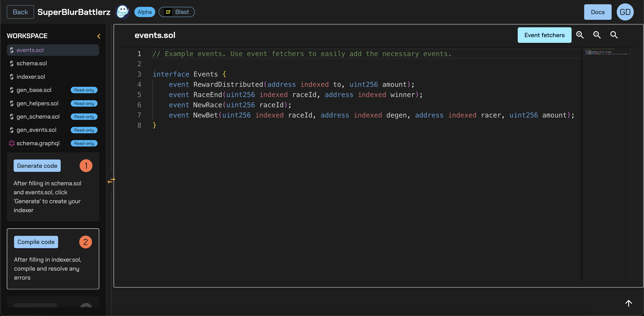
Task: Click the schema.graphql GraphQL file icon
Action: pyautogui.click(x=11, y=143)
